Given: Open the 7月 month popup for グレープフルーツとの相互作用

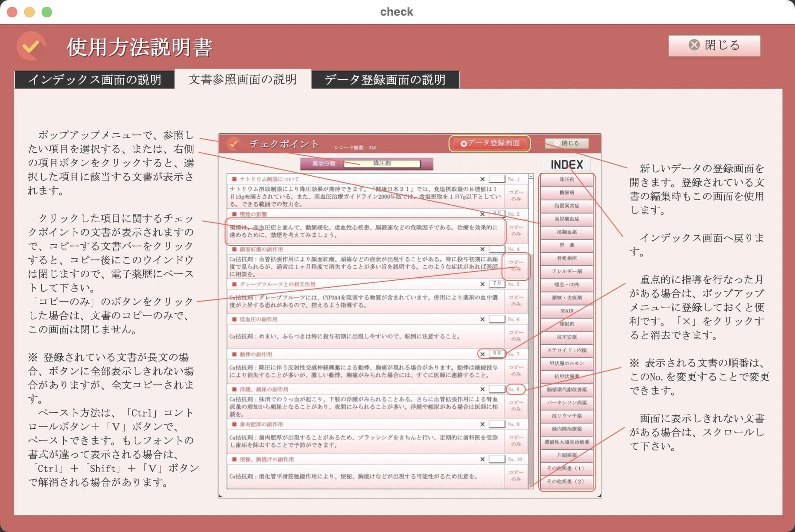Looking at the screenshot, I should click(496, 284).
